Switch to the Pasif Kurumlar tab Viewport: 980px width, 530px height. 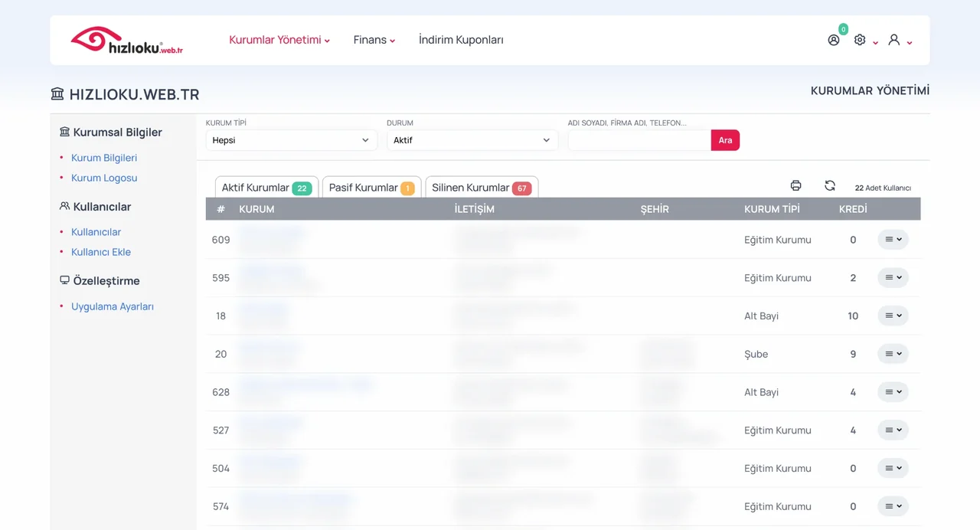pos(371,188)
